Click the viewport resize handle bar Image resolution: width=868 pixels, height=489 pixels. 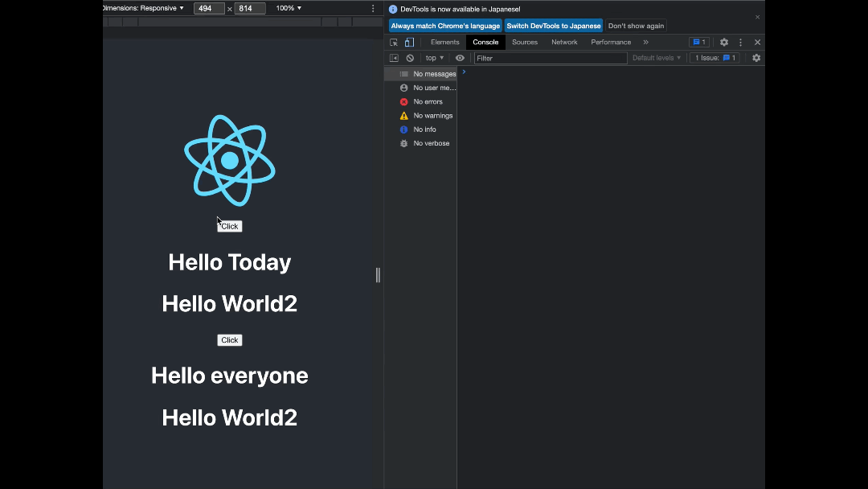[x=378, y=275]
